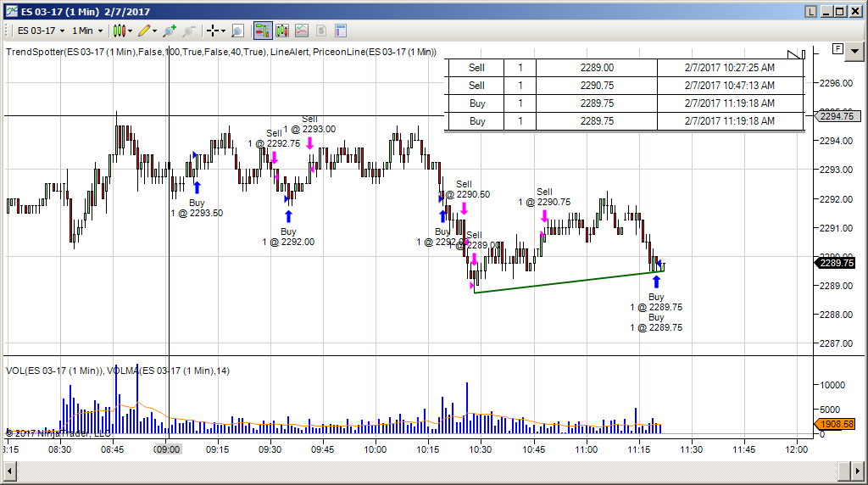The width and height of the screenshot is (868, 485).
Task: Click the candlestick chart style icon
Action: pyautogui.click(x=119, y=31)
